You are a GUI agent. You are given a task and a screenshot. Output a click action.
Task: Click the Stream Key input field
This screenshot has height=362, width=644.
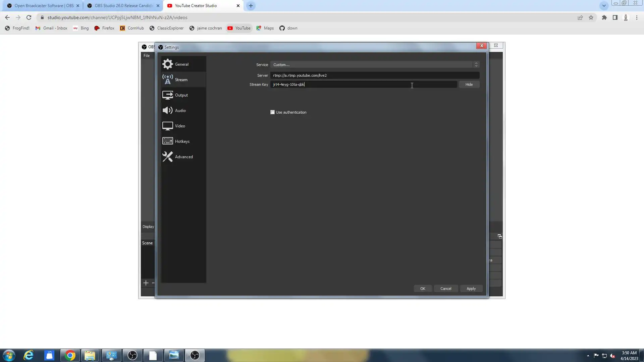(364, 84)
